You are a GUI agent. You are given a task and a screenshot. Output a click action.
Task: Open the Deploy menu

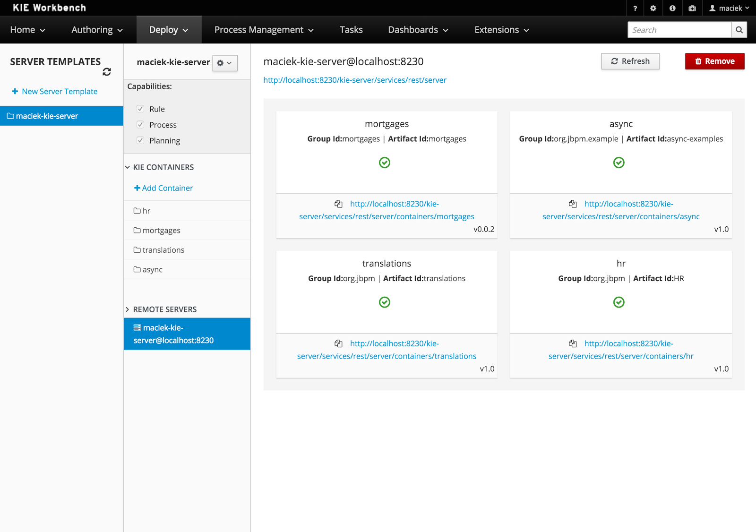click(169, 30)
